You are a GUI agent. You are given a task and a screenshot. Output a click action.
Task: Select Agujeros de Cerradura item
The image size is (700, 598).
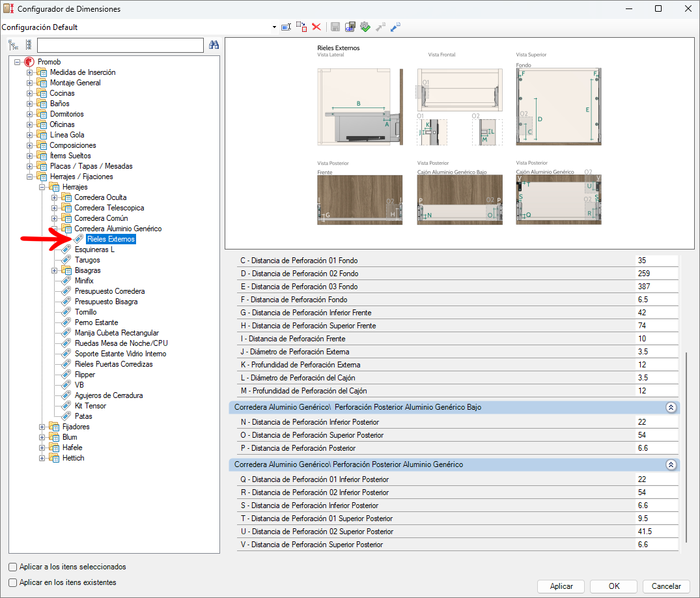109,395
